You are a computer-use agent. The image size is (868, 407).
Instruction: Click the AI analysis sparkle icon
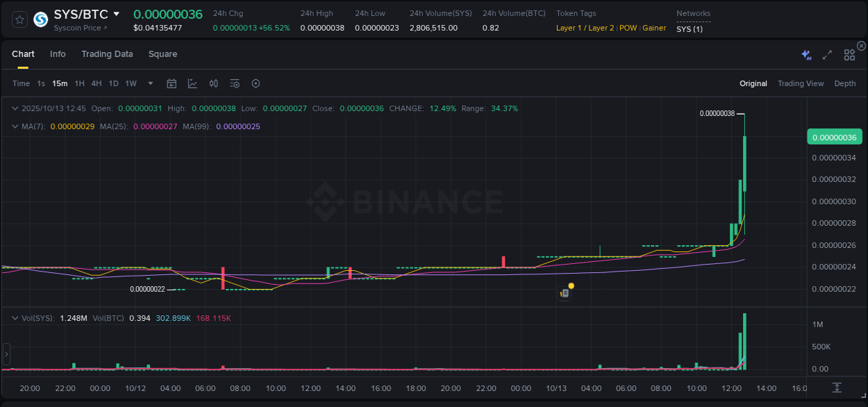[806, 53]
